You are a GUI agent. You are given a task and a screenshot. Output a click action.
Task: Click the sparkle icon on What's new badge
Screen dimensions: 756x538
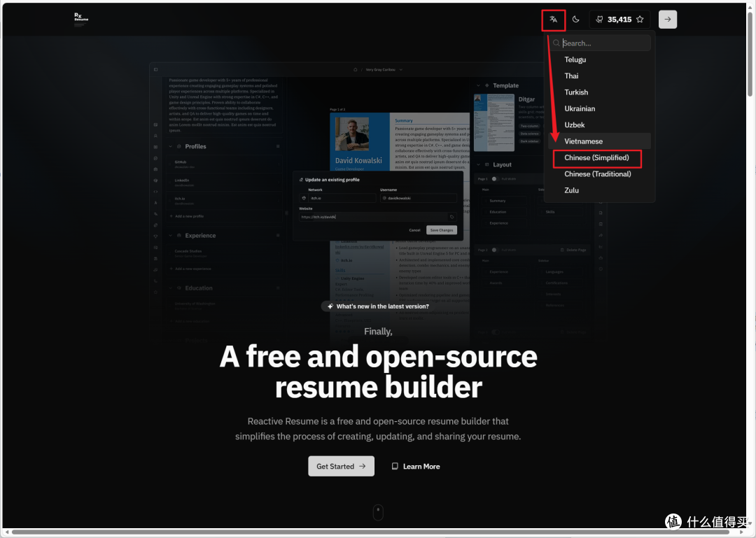coord(330,306)
